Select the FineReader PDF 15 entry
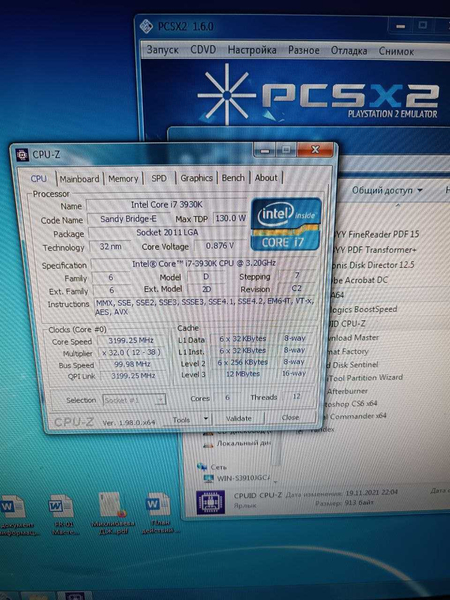The height and width of the screenshot is (600, 450). click(377, 235)
